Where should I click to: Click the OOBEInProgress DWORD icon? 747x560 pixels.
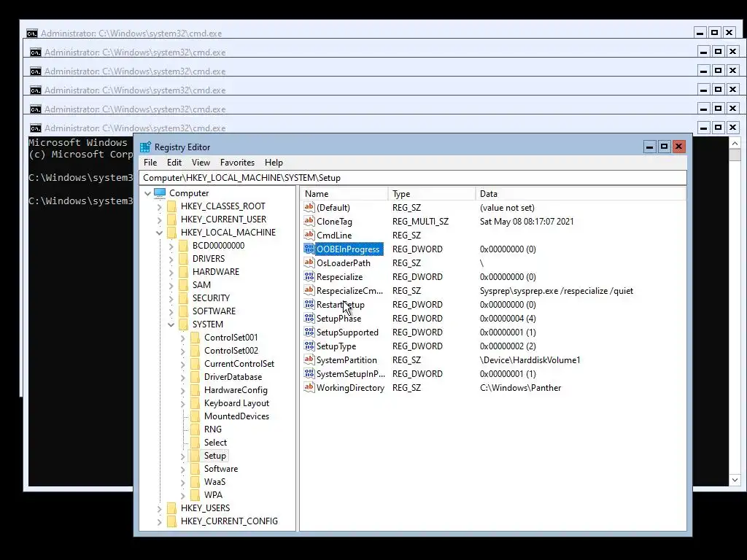pos(309,249)
